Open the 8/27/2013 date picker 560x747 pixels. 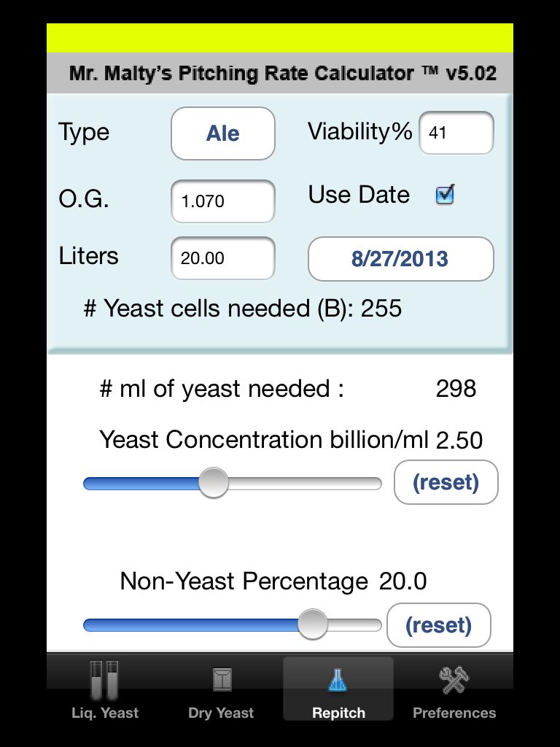[400, 259]
